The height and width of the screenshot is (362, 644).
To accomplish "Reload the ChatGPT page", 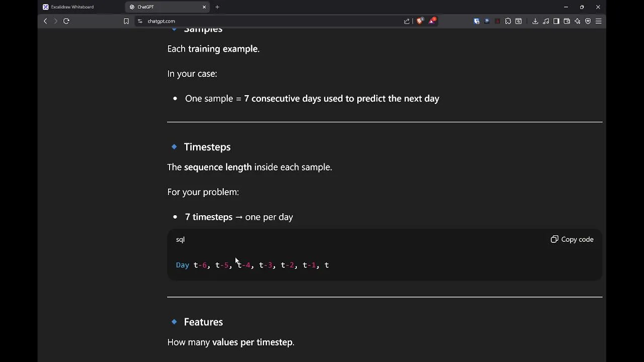I will [66, 21].
